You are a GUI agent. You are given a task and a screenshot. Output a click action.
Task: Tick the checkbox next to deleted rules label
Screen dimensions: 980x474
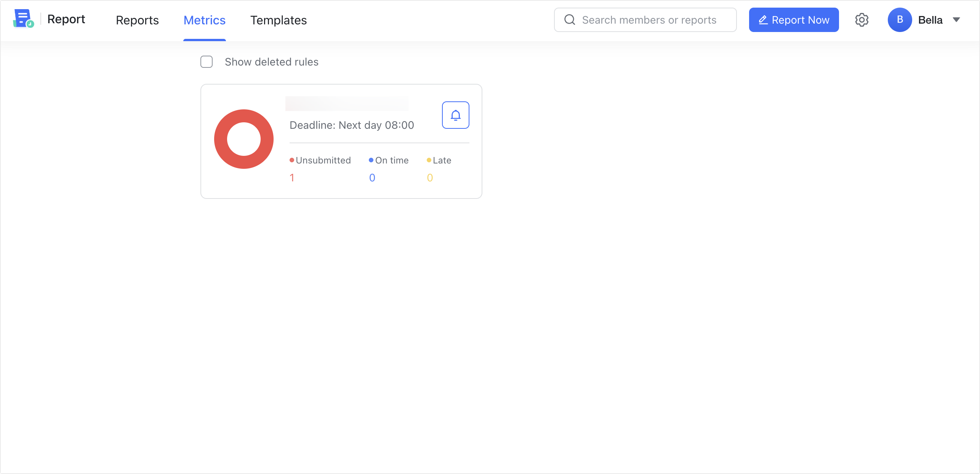206,62
